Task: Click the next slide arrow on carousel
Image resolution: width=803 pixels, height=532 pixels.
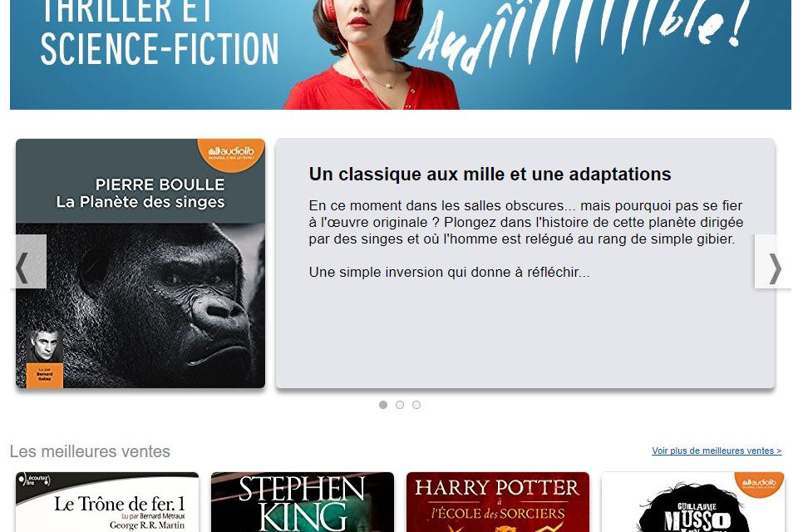Action: click(x=772, y=262)
